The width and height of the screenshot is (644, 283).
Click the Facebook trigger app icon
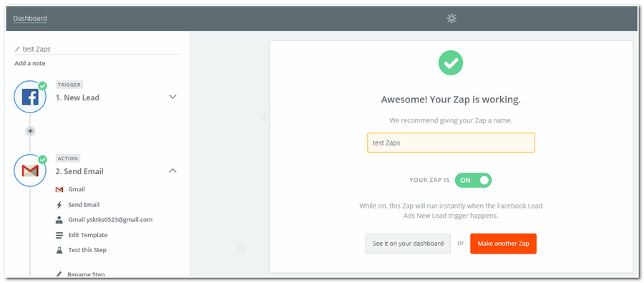click(x=29, y=97)
